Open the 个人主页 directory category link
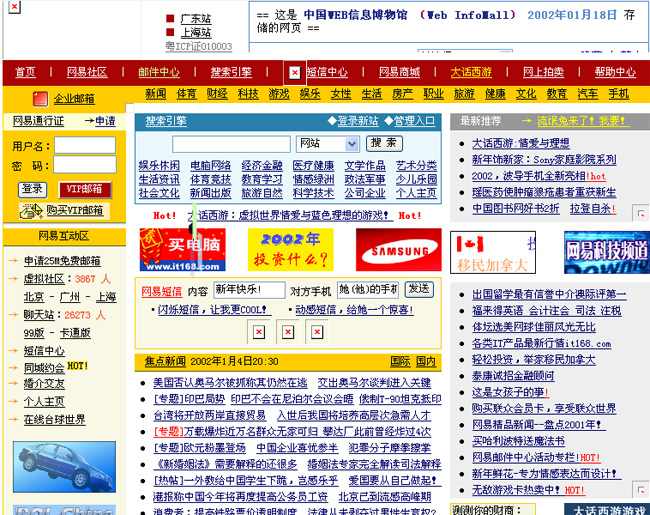Screen dimensions: 650x515 [416, 193]
